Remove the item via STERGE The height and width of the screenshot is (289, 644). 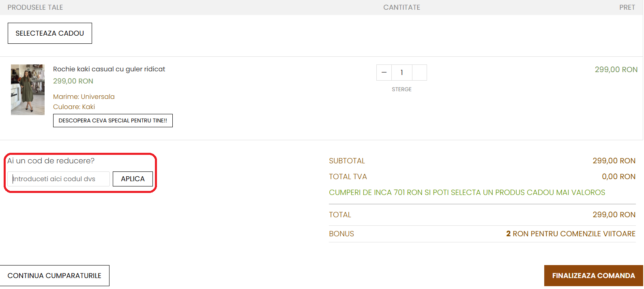[401, 89]
